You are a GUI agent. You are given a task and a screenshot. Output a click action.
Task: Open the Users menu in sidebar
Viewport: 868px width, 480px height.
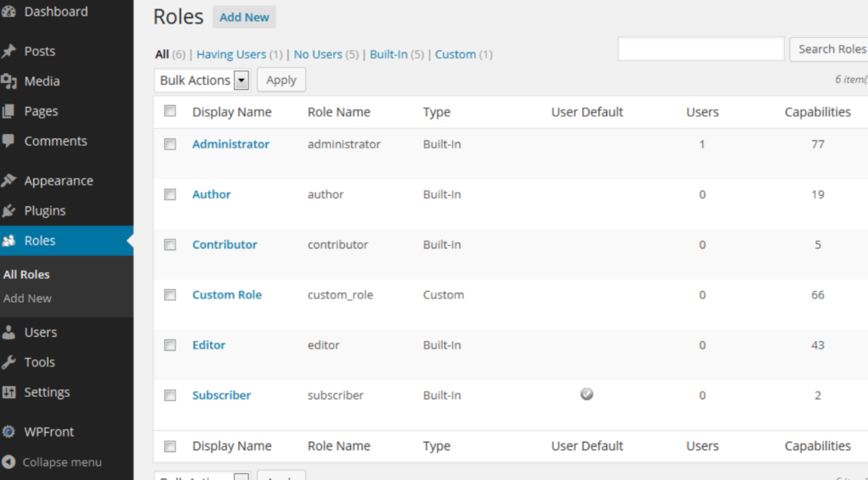(x=40, y=332)
